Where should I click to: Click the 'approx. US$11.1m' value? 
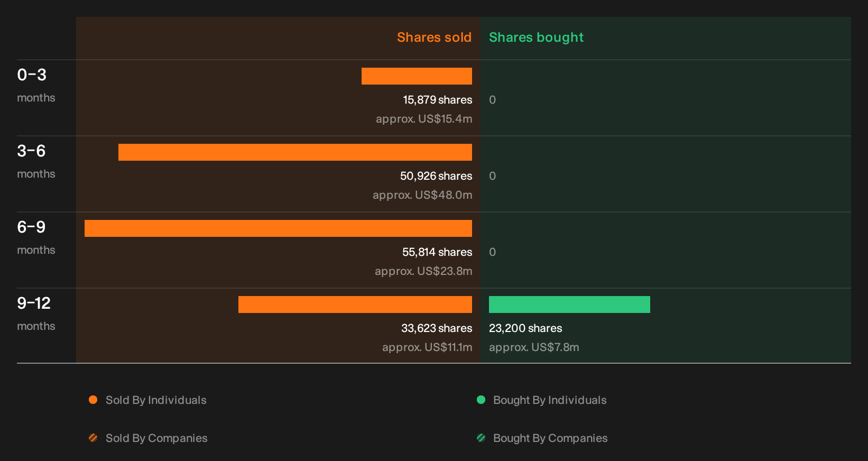427,347
